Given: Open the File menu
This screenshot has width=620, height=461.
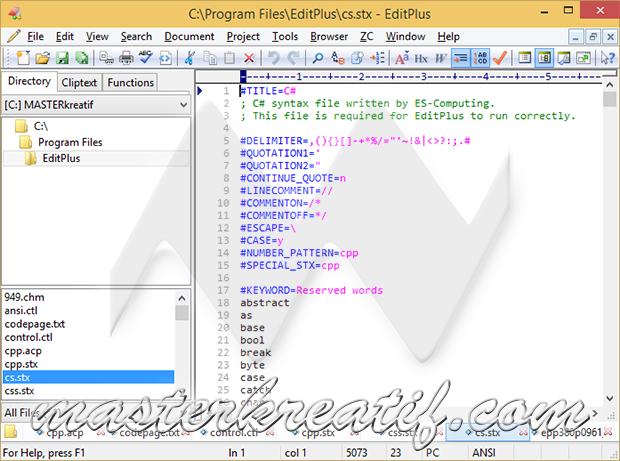Looking at the screenshot, I should [35, 36].
